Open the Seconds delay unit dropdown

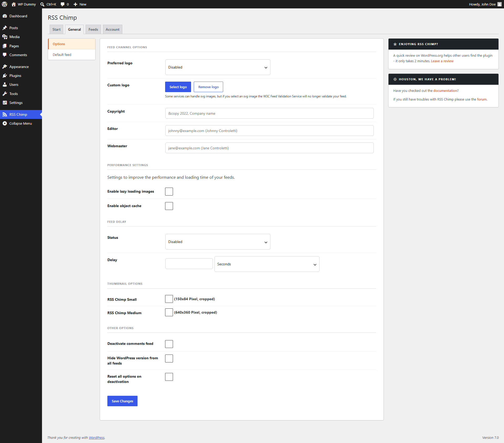coord(267,264)
